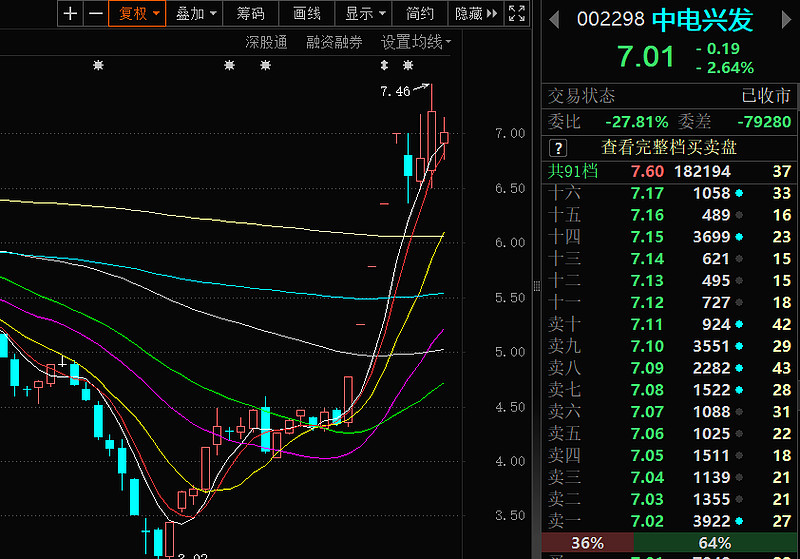The height and width of the screenshot is (559, 800).
Task: Click the first star event marker
Action: click(98, 65)
